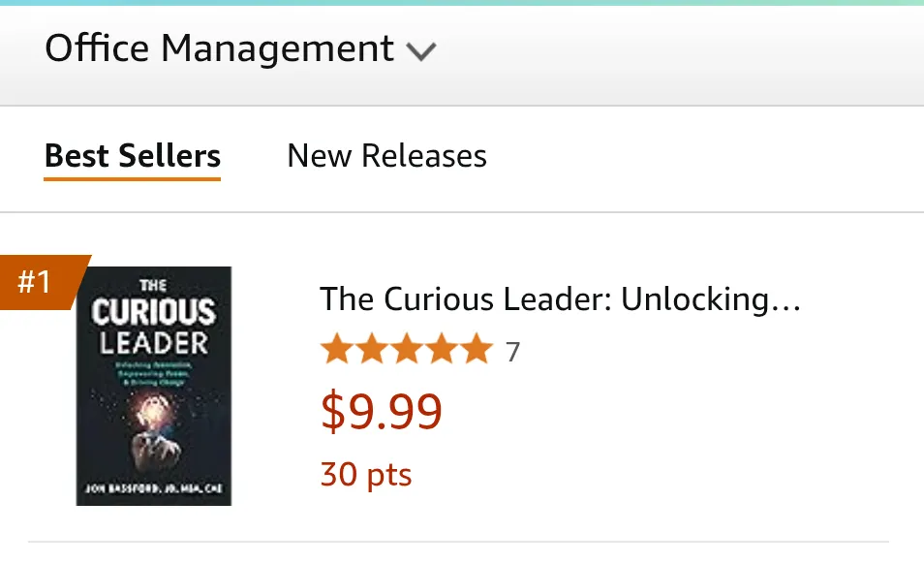The width and height of the screenshot is (924, 564).
Task: Click the fourth orange rating star
Action: (442, 349)
